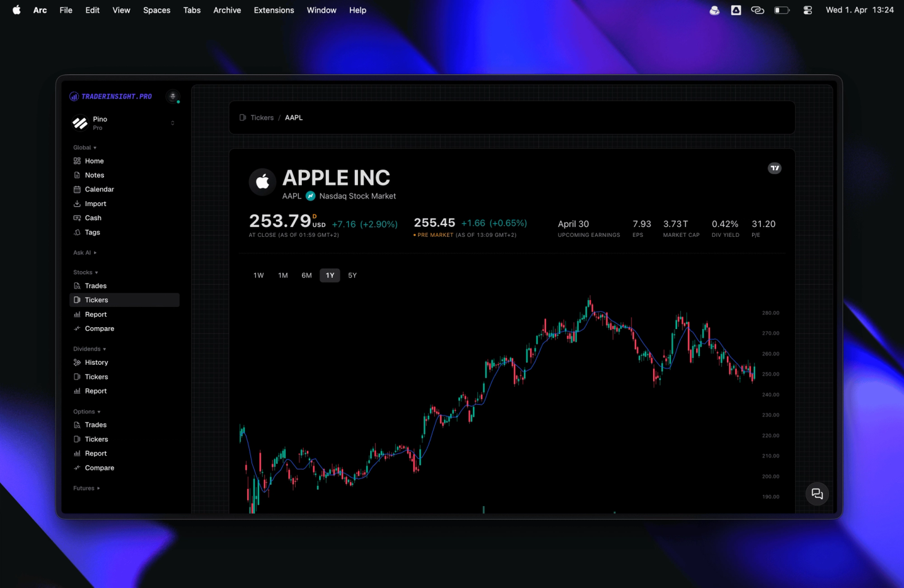Click the Import icon
Image resolution: width=904 pixels, height=588 pixels.
coord(77,204)
